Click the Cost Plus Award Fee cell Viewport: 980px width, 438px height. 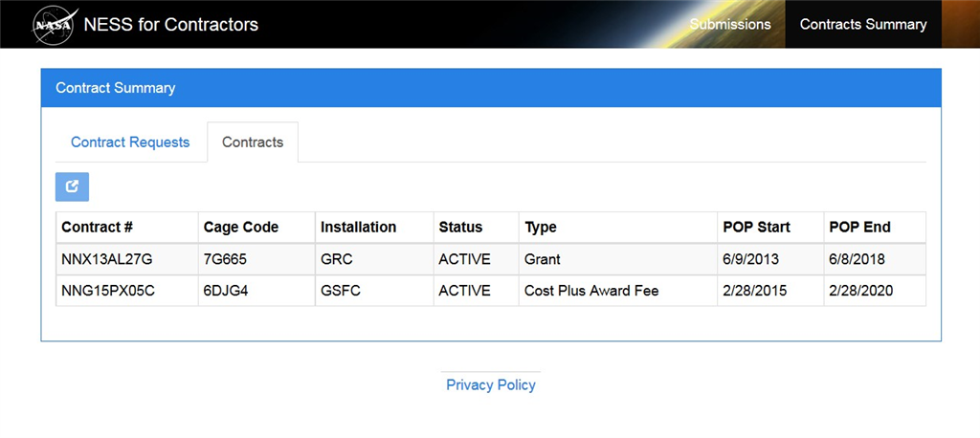pyautogui.click(x=591, y=291)
